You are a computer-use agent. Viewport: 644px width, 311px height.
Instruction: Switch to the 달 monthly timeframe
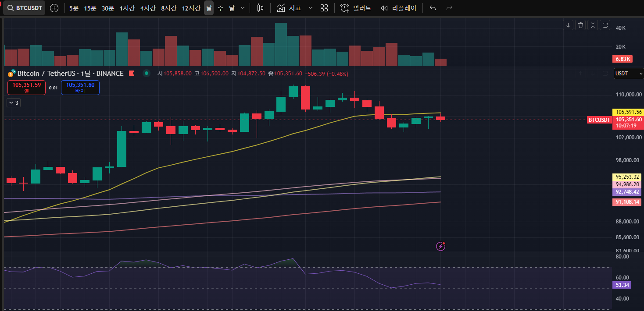[x=232, y=8]
